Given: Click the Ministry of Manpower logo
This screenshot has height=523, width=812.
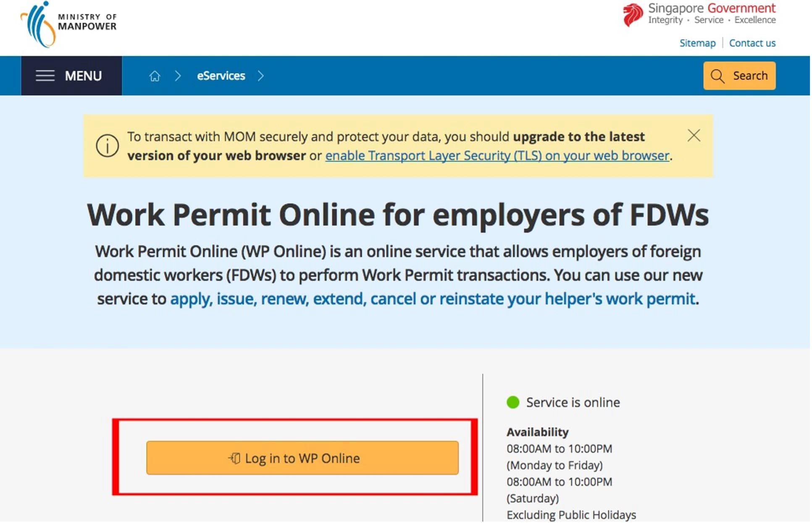Looking at the screenshot, I should tap(69, 24).
